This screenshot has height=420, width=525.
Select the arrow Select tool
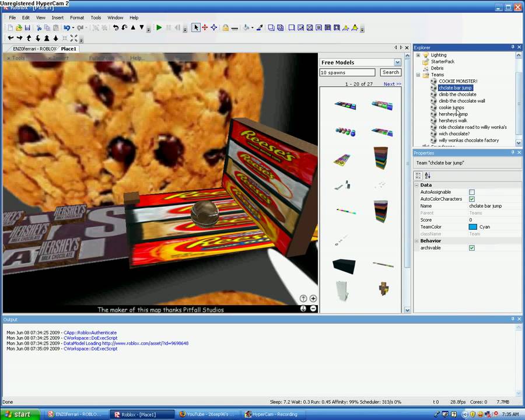pyautogui.click(x=196, y=28)
